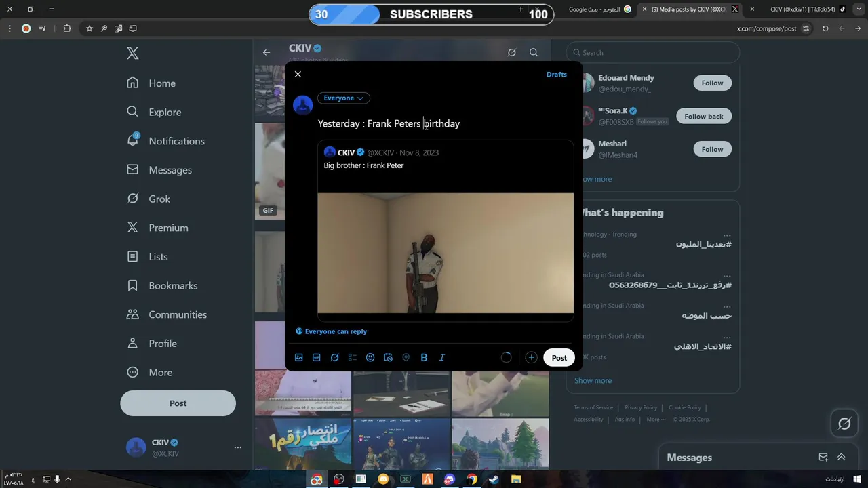The height and width of the screenshot is (488, 868).
Task: Toggle italic text formatting
Action: tap(442, 357)
